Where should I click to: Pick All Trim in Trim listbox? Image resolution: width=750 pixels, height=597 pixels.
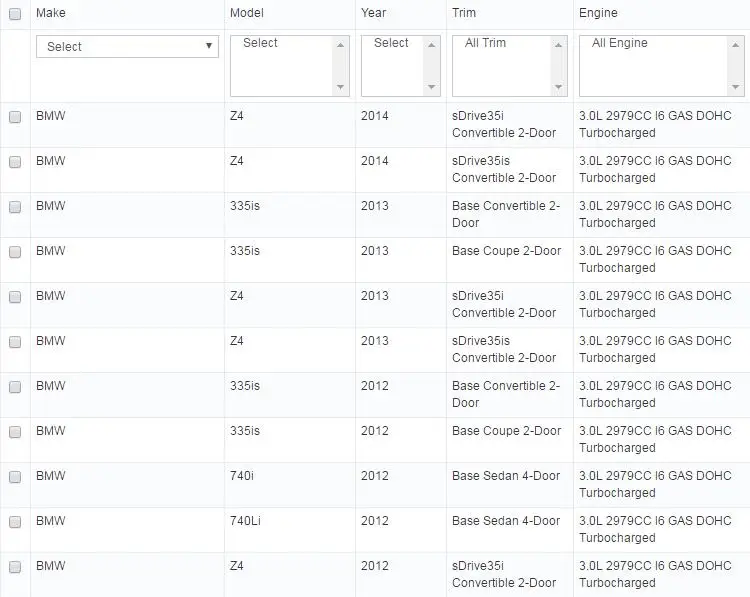coord(485,43)
